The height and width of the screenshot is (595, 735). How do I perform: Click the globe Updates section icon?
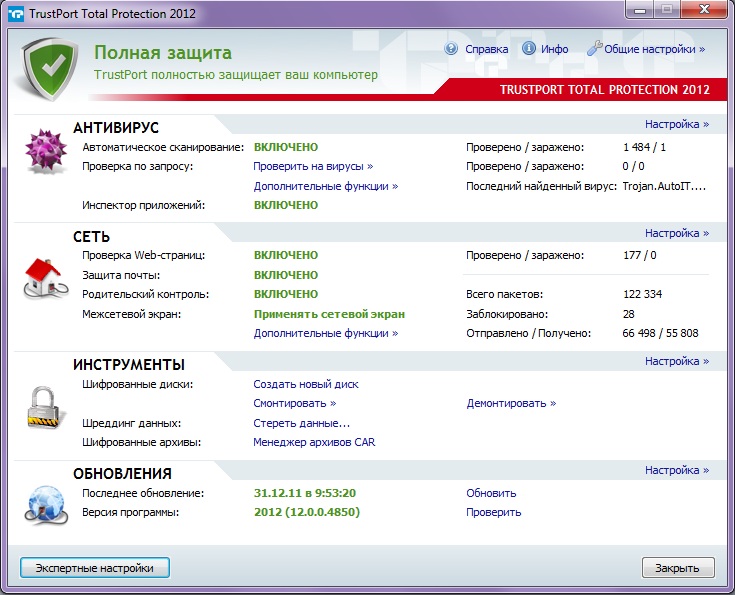pos(45,505)
